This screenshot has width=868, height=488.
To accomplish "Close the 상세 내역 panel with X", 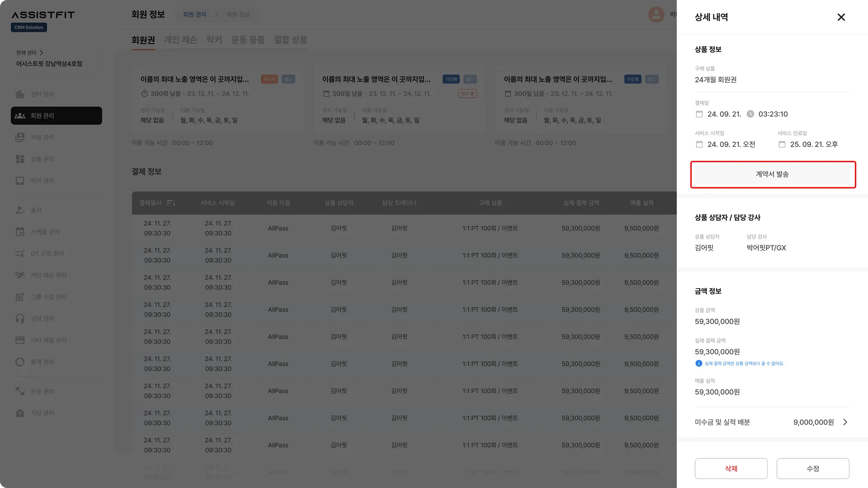I will click(841, 17).
